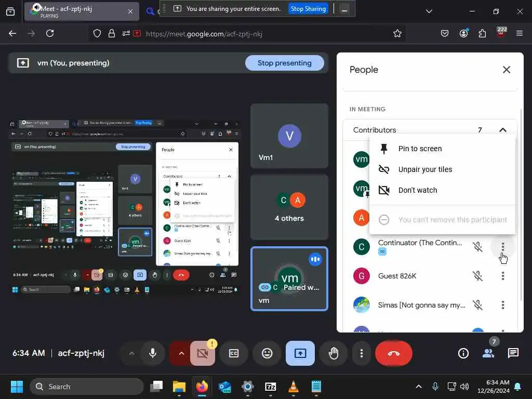Click Guest 826K muted microphone icon
The height and width of the screenshot is (399, 532).
(478, 276)
